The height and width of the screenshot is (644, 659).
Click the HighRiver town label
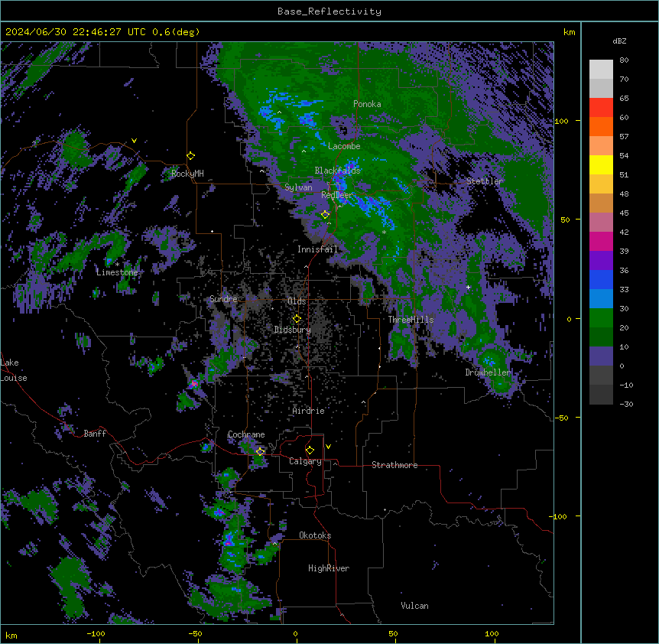[329, 568]
